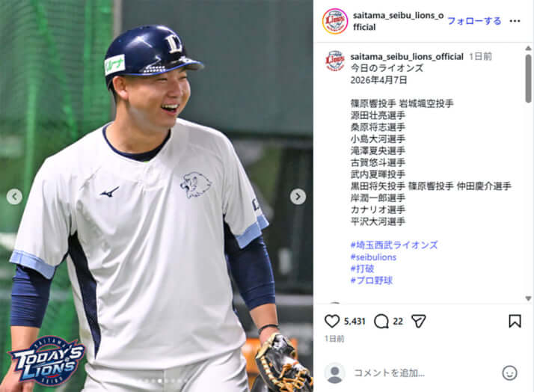Click the Lions avatar beside caption
The image size is (534, 392).
click(335, 61)
